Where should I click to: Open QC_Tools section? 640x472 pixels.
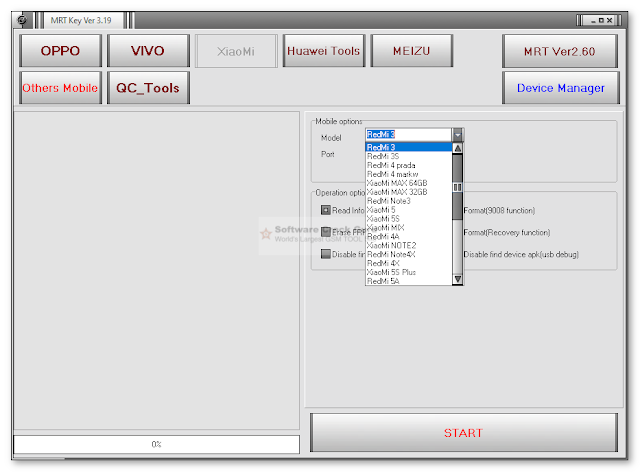[148, 88]
